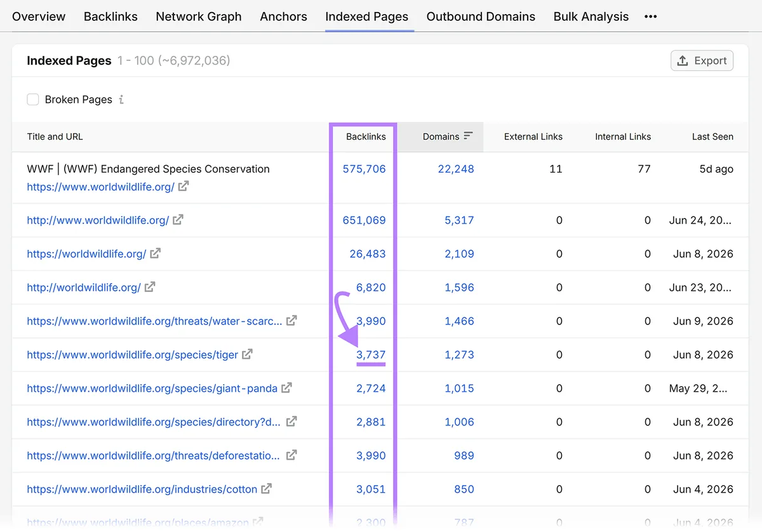Select the Indexed Pages tab
This screenshot has height=532, width=762.
367,17
